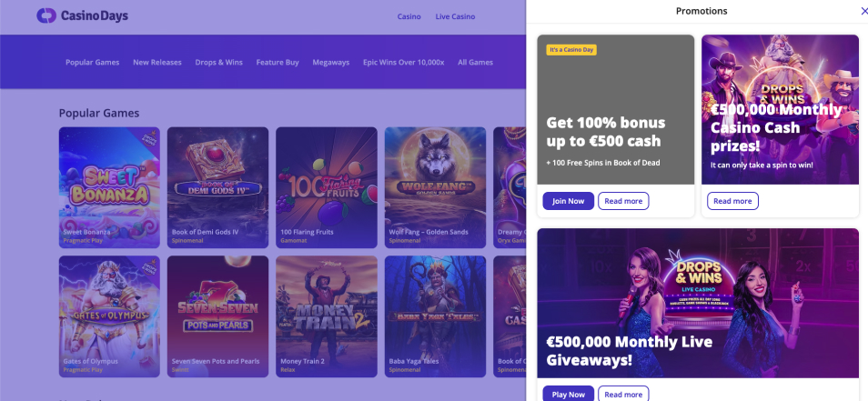Screen dimensions: 868x401
Task: Open the Sweet Bonanza game thumbnail
Action: point(109,187)
